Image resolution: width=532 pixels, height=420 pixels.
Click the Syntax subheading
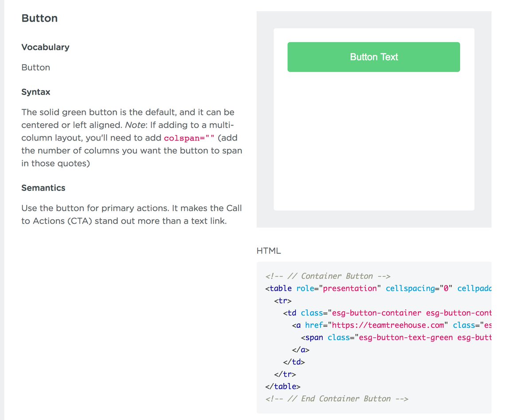(x=35, y=92)
